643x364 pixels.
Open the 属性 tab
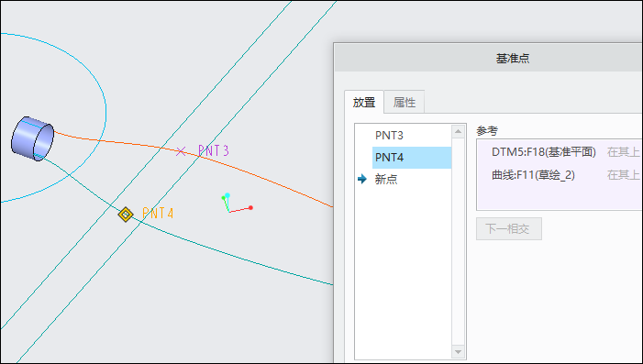pos(405,102)
